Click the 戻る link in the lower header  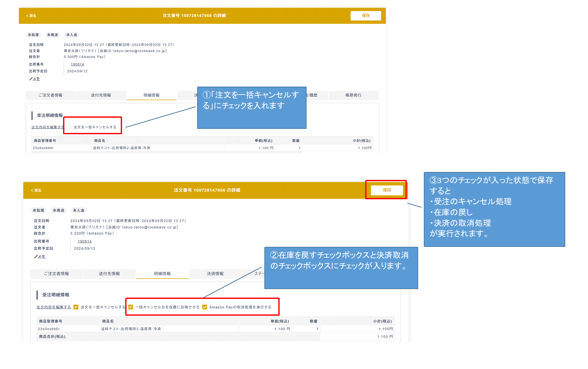pos(36,190)
